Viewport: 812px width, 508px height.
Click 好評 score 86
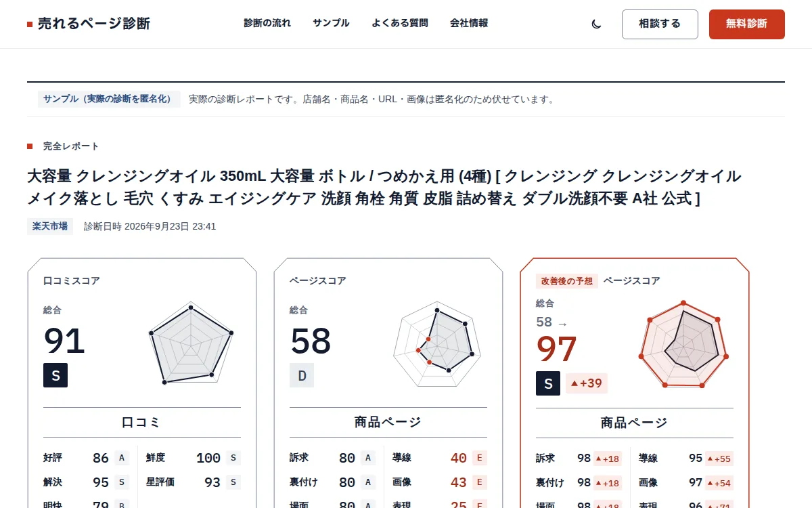pyautogui.click(x=101, y=458)
